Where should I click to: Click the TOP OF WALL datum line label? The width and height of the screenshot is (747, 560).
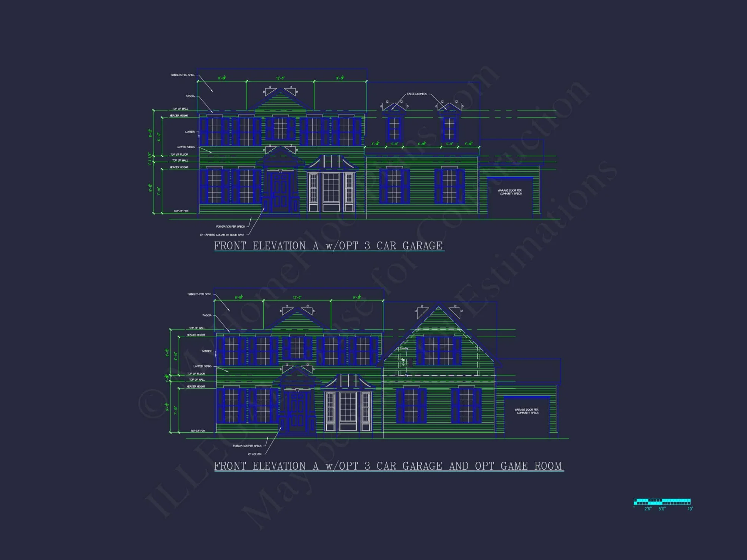[x=180, y=109]
